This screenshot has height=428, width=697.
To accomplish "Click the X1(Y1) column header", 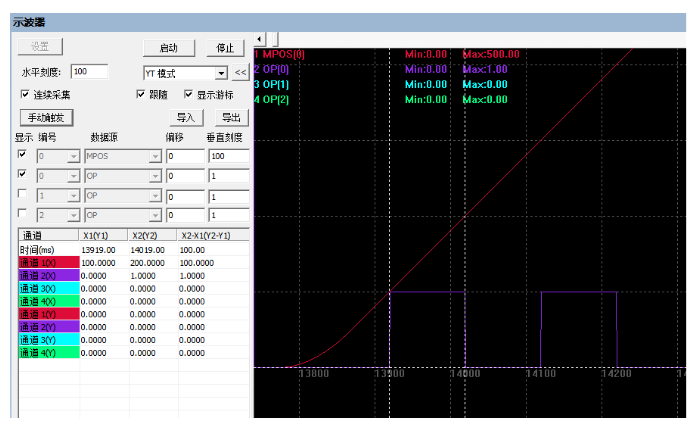I will pyautogui.click(x=104, y=235).
